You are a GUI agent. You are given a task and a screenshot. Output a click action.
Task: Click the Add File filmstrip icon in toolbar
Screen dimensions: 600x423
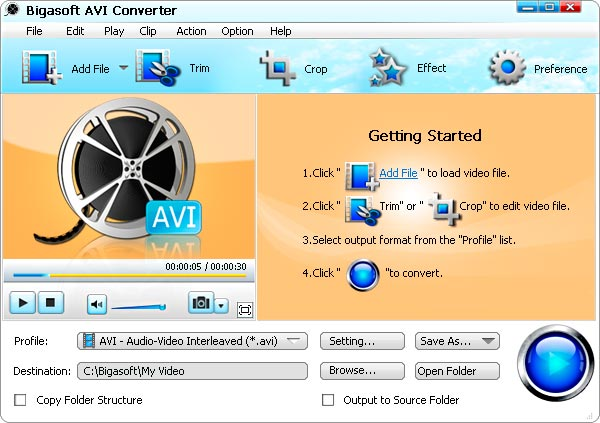point(42,67)
